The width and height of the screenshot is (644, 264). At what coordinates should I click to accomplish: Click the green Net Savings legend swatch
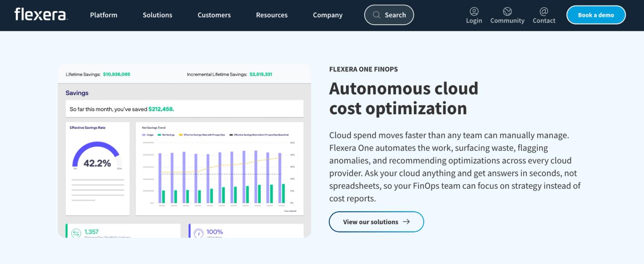[159, 135]
